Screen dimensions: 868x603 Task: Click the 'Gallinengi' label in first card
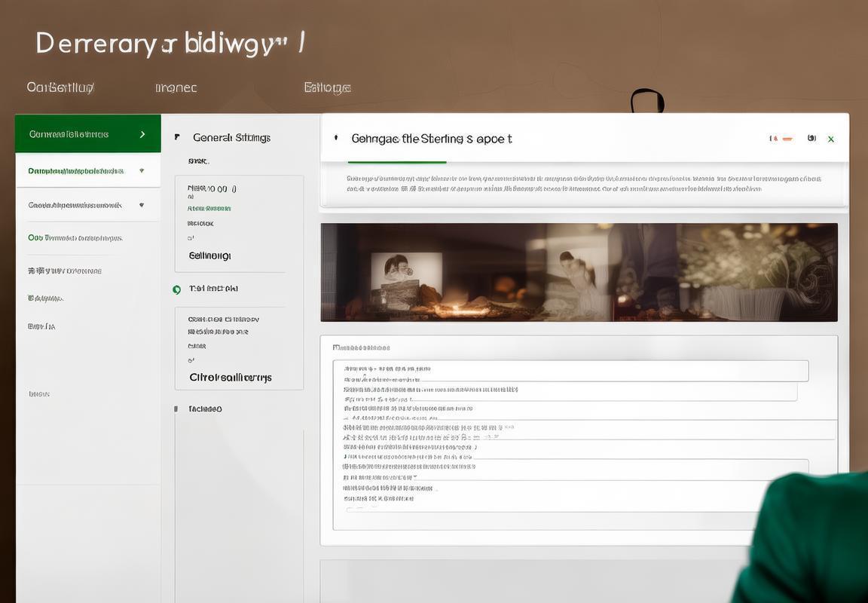(209, 256)
